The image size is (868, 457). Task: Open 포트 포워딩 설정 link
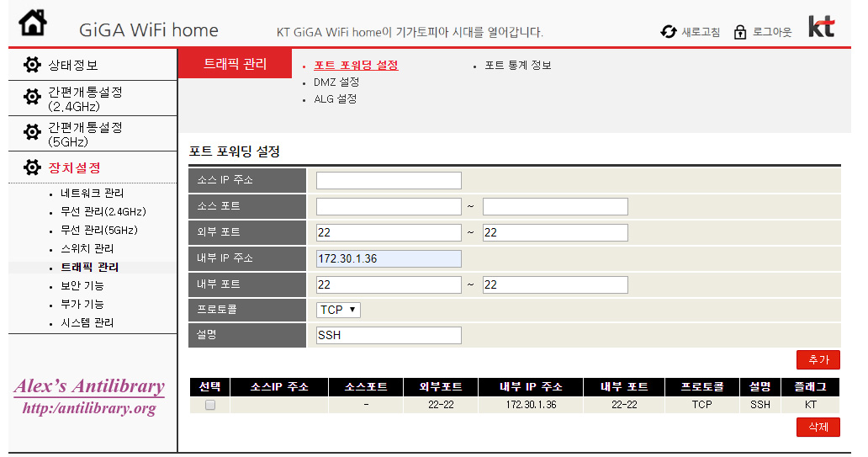pos(356,66)
